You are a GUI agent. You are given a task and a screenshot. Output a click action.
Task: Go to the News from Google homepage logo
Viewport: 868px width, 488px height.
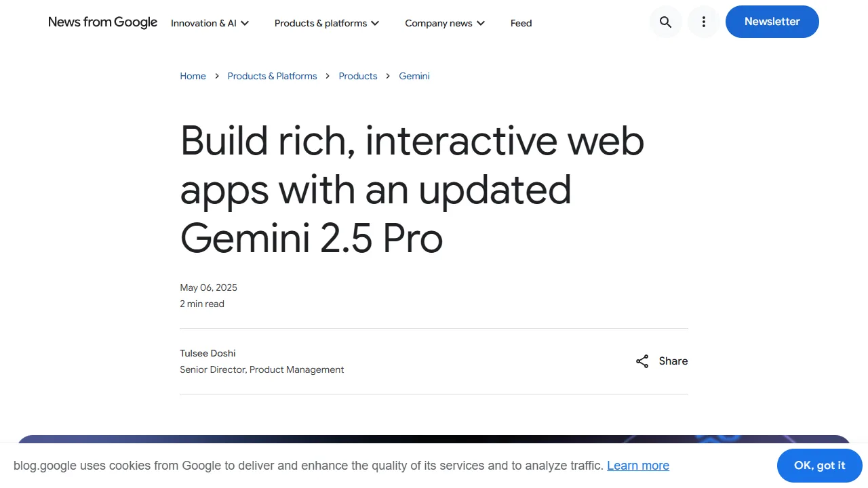(x=103, y=22)
